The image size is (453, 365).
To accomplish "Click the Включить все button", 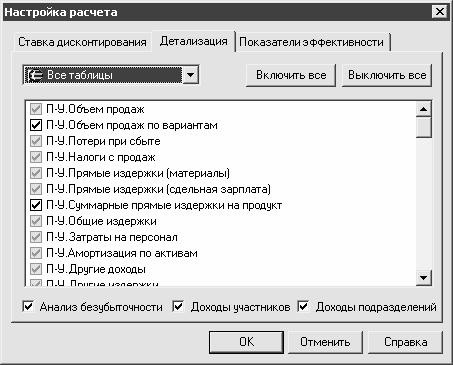I will coord(291,75).
